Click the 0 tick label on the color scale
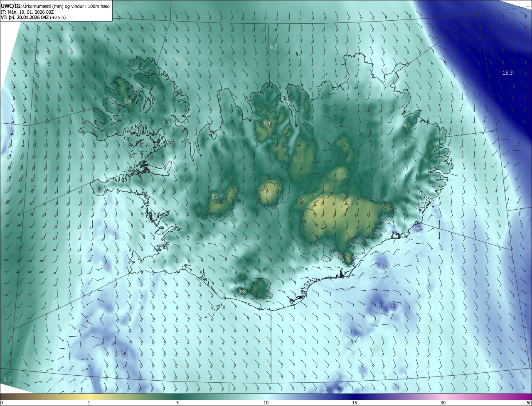Viewport: 532px width, 406px height. coord(2,403)
